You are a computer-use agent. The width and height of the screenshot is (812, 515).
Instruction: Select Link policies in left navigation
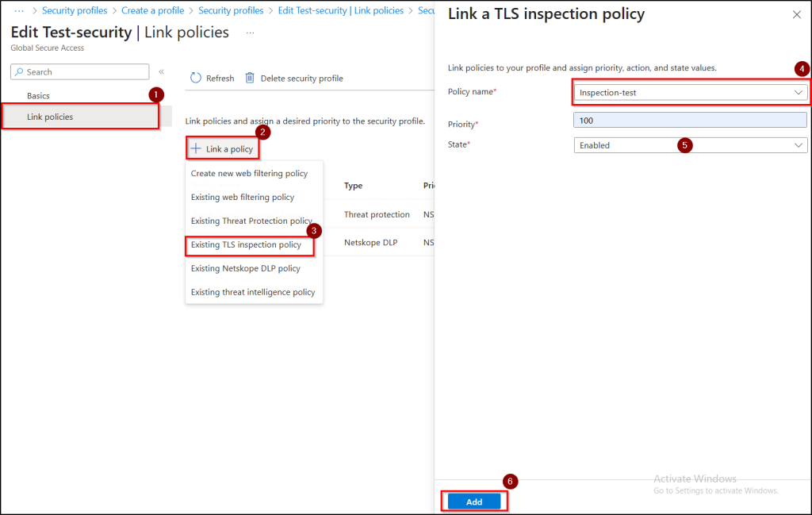coord(50,117)
